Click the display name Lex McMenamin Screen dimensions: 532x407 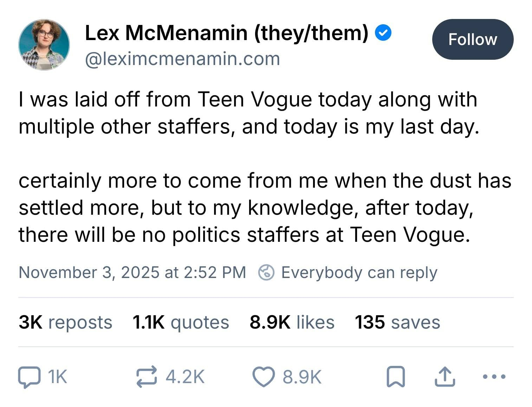click(x=226, y=33)
